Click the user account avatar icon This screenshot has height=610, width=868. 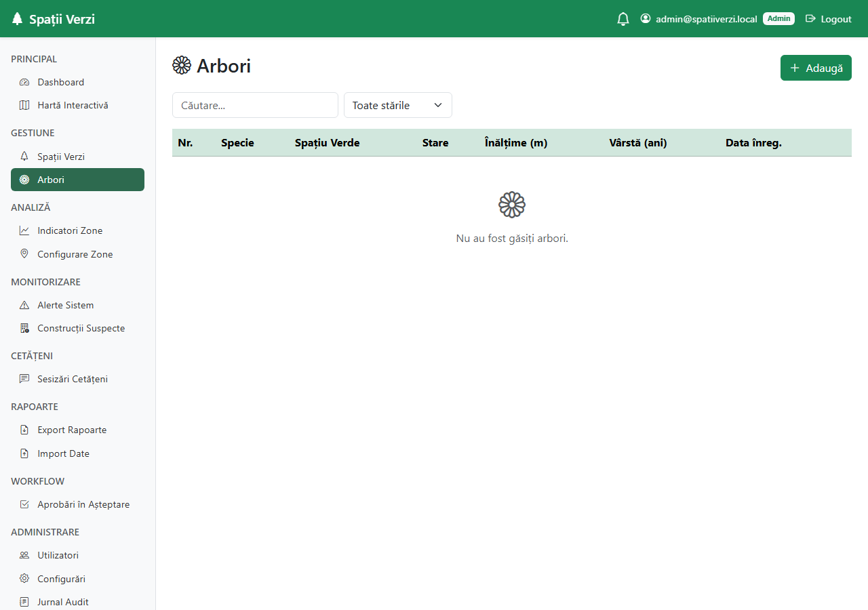[x=646, y=18]
